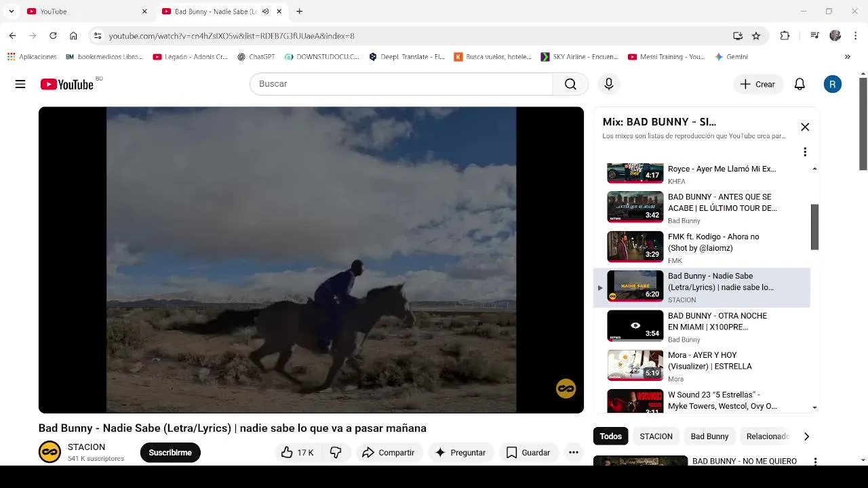This screenshot has height=488, width=868.
Task: Select the Todos filter chip
Action: [x=610, y=436]
